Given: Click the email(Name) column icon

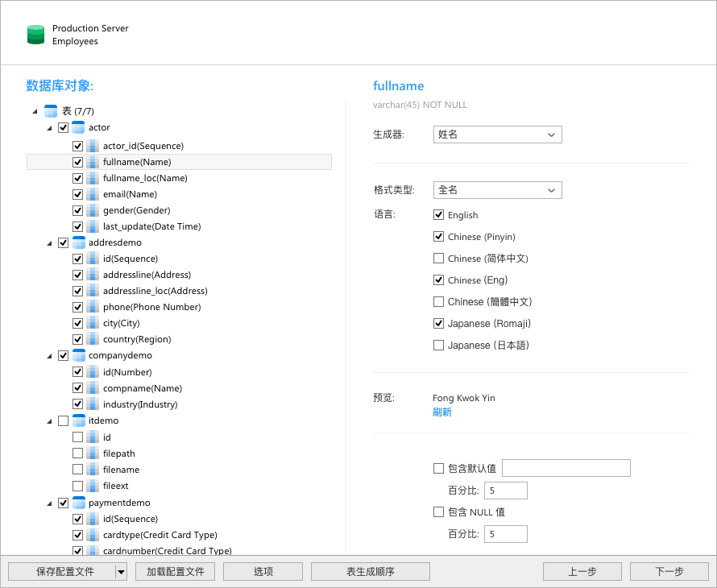Looking at the screenshot, I should pyautogui.click(x=93, y=194).
